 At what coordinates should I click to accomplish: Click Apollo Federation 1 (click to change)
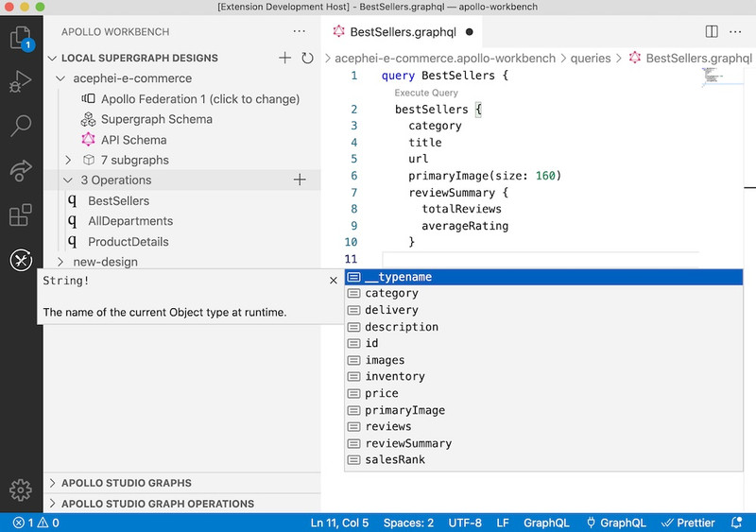click(200, 99)
